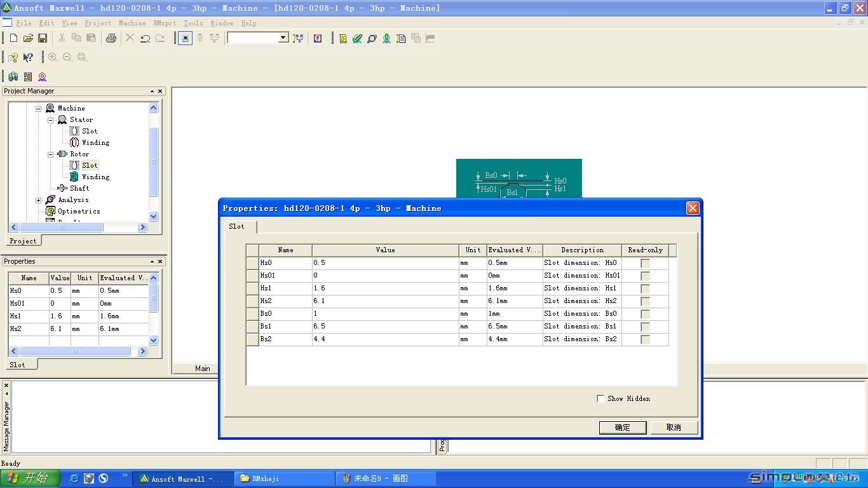This screenshot has width=868, height=488.
Task: Open the RMxprt menu
Action: (x=165, y=23)
